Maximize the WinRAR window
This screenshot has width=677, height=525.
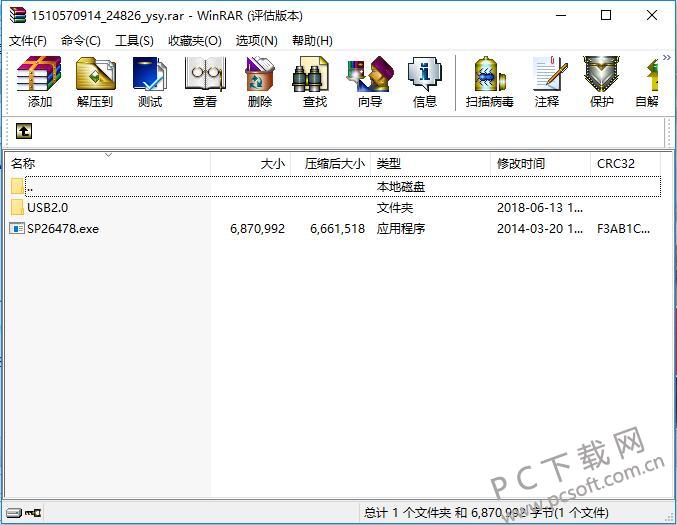(606, 16)
